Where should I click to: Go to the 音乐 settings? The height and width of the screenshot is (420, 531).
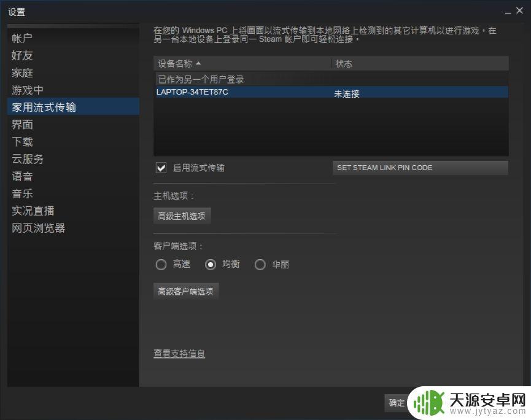point(73,193)
